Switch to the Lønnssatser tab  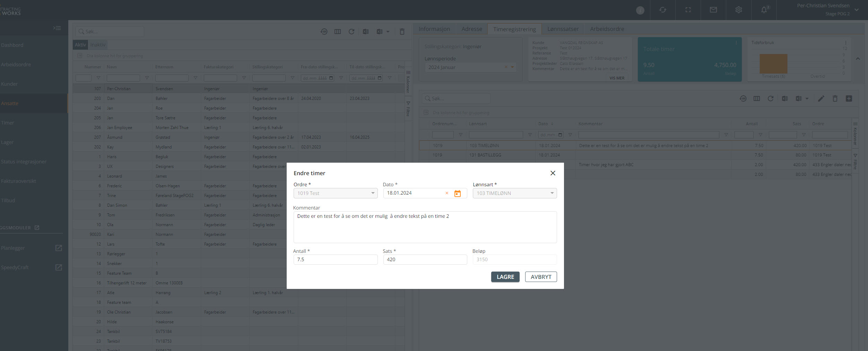(563, 29)
